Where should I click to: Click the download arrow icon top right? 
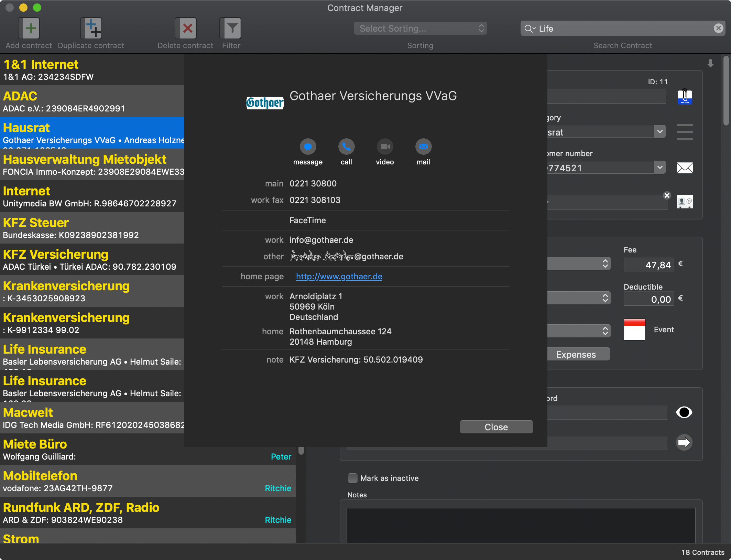[x=710, y=63]
